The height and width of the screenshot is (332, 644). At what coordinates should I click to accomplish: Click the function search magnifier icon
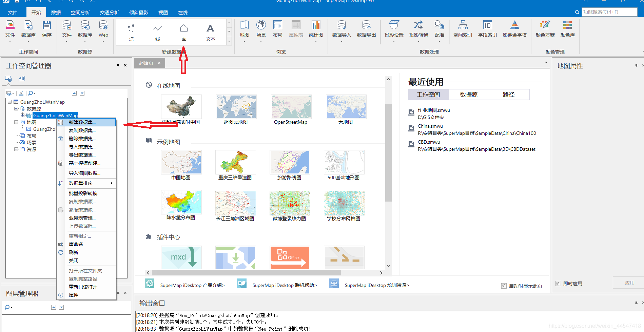pyautogui.click(x=577, y=12)
